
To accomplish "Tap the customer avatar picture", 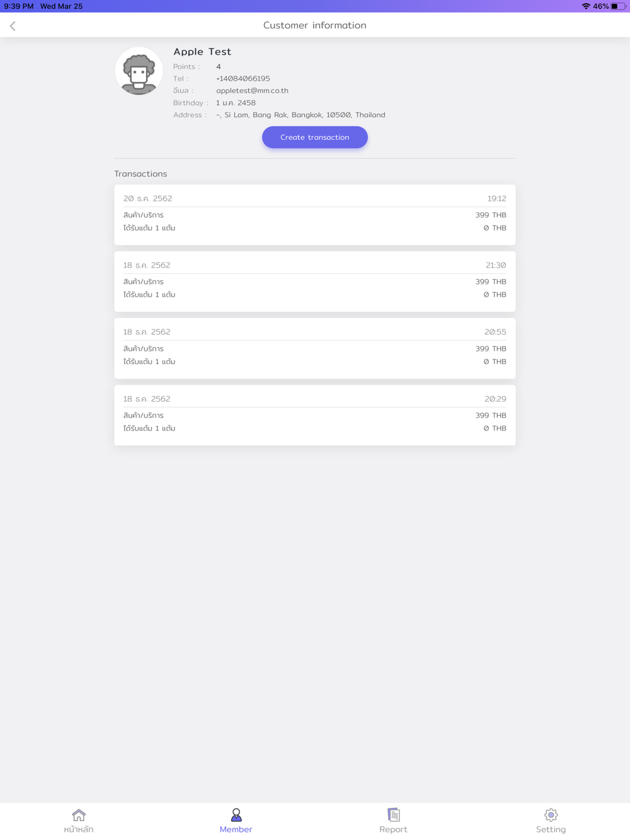I will coord(139,71).
